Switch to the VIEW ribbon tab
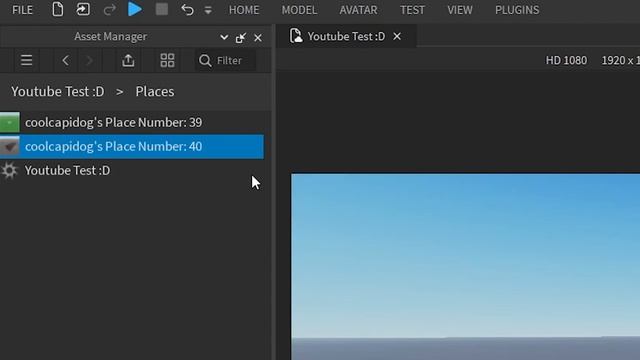The height and width of the screenshot is (360, 640). (460, 10)
